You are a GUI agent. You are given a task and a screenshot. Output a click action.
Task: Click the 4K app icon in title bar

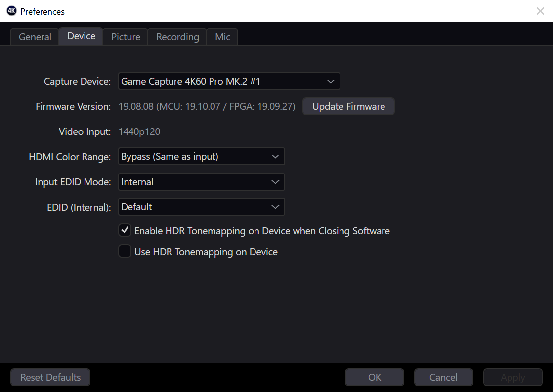[x=12, y=11]
